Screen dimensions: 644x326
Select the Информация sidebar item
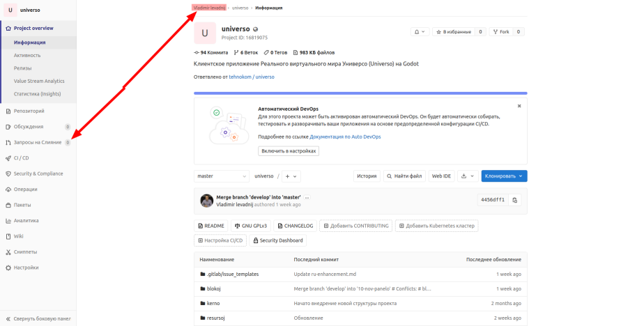(29, 42)
